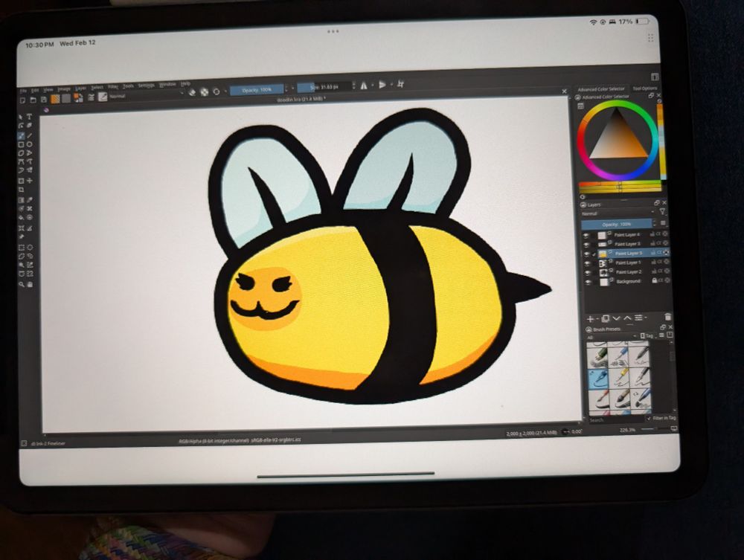
Task: Hide Paint Layer 4 using eye icon
Action: [586, 236]
